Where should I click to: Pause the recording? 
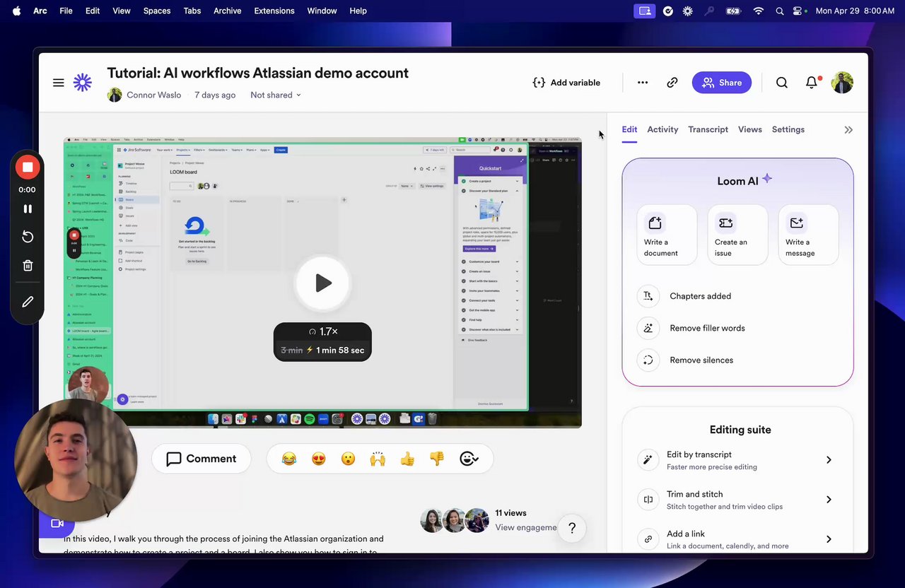28,208
